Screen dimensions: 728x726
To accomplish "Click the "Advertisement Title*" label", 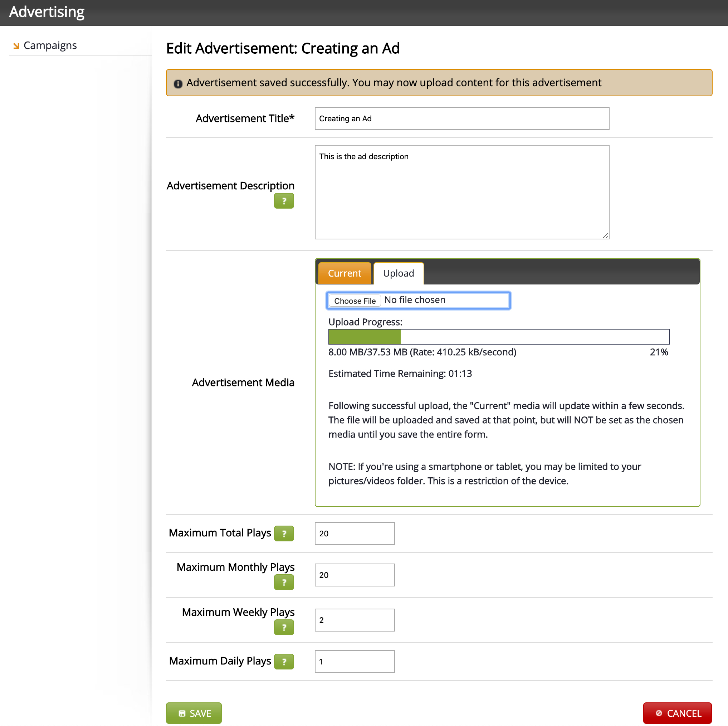I will click(245, 118).
